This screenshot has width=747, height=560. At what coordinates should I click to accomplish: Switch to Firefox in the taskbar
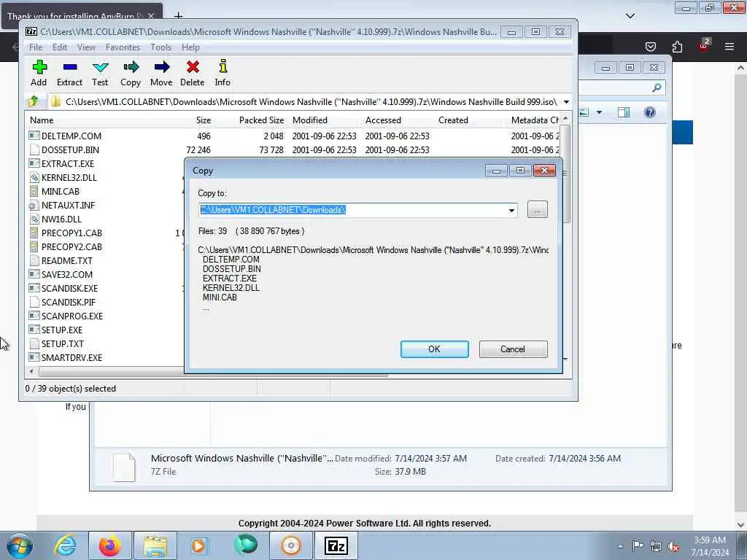pyautogui.click(x=110, y=545)
